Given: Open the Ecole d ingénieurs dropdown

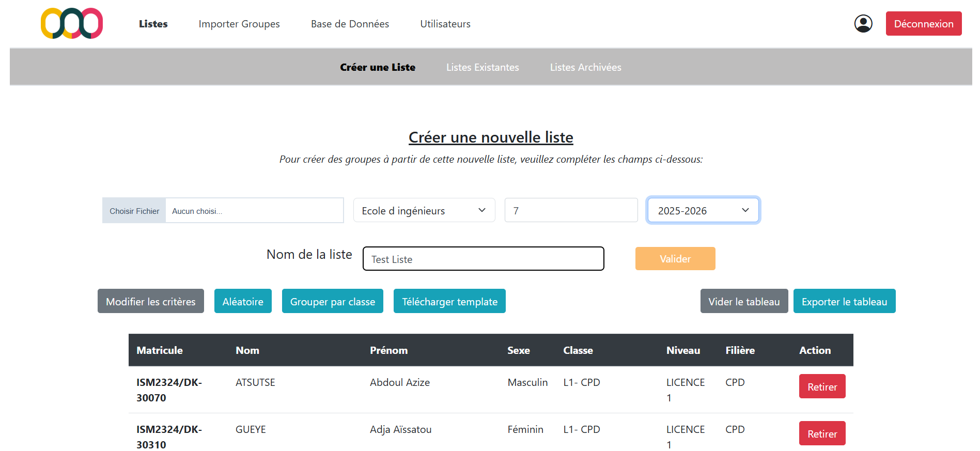Looking at the screenshot, I should [x=424, y=210].
